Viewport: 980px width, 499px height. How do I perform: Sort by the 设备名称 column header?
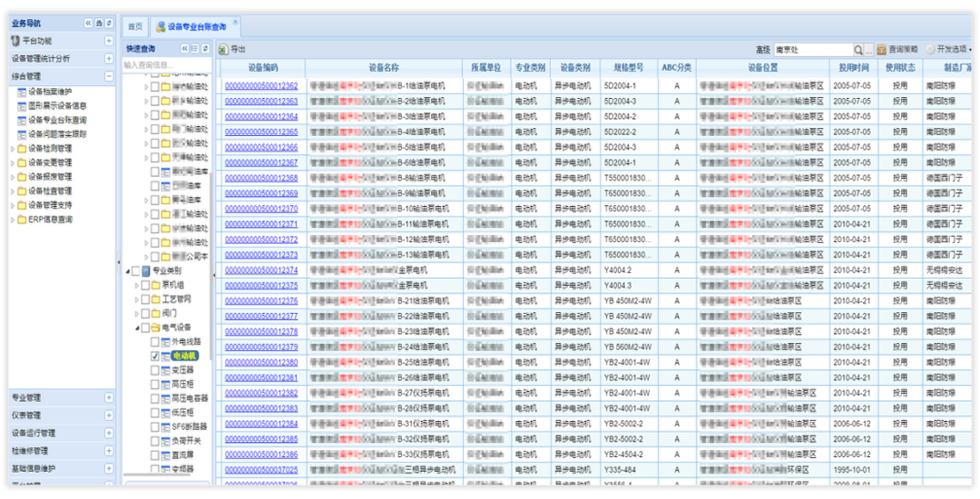[x=384, y=67]
